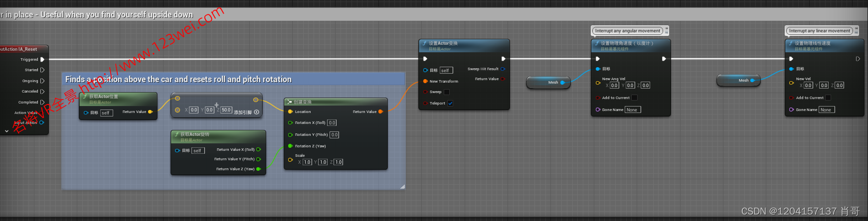Image resolution: width=868 pixels, height=221 pixels.
Task: Click top-right output pin of vector add node
Action: point(256,100)
